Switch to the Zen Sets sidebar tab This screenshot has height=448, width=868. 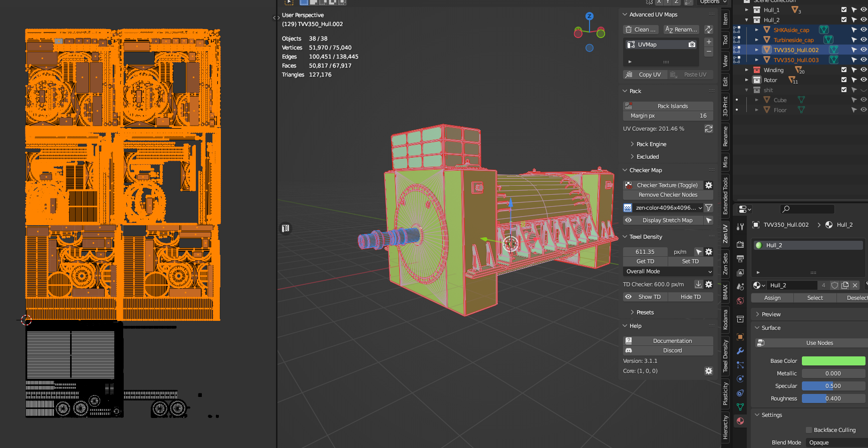pos(725,263)
